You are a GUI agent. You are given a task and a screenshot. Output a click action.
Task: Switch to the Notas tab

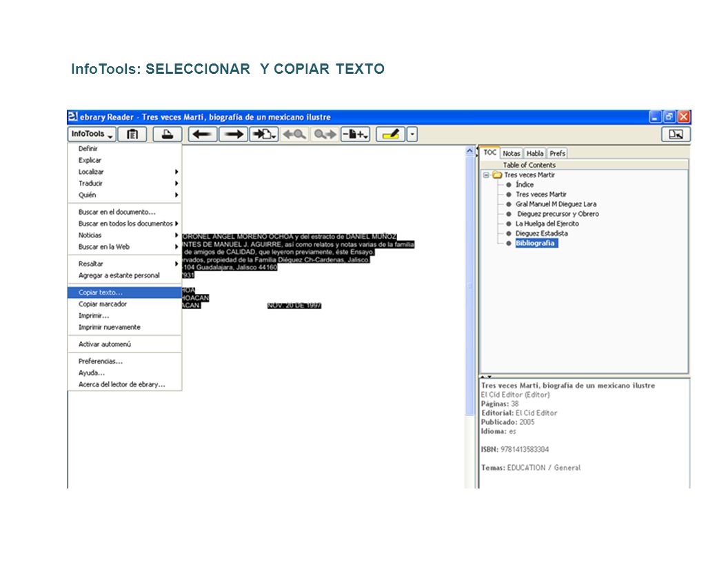coord(511,153)
